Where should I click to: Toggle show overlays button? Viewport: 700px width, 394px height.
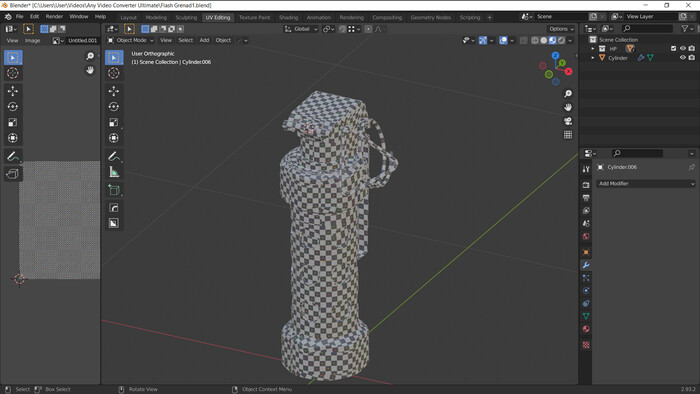point(503,40)
